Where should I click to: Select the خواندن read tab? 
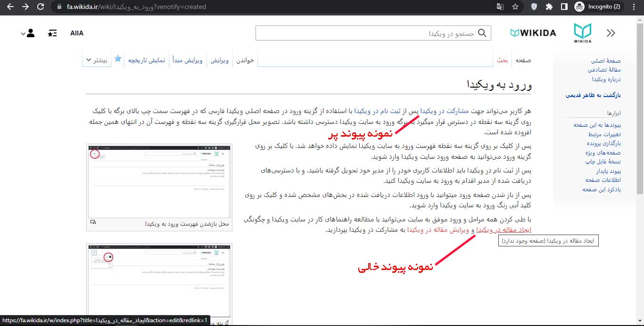pyautogui.click(x=245, y=60)
